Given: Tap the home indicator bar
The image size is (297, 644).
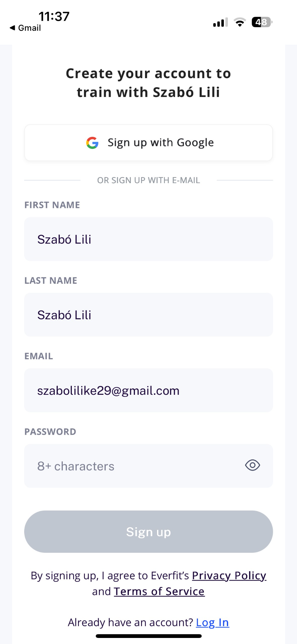Looking at the screenshot, I should (x=148, y=636).
